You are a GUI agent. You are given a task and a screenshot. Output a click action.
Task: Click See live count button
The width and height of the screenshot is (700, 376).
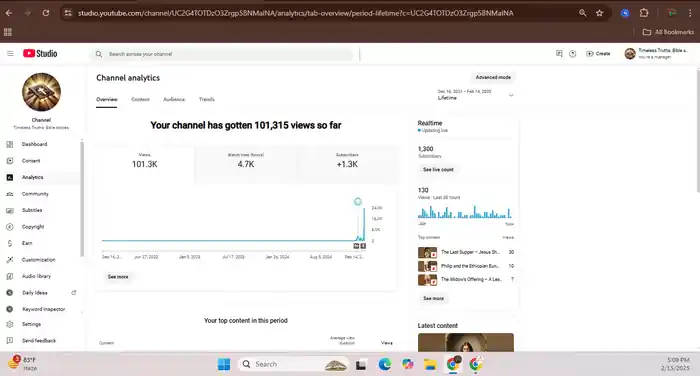point(438,170)
